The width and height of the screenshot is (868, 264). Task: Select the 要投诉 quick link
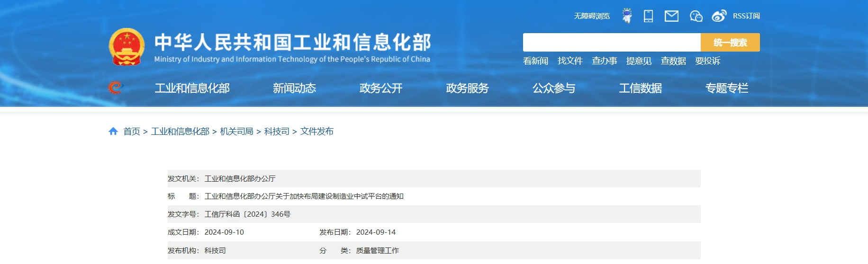click(x=707, y=61)
